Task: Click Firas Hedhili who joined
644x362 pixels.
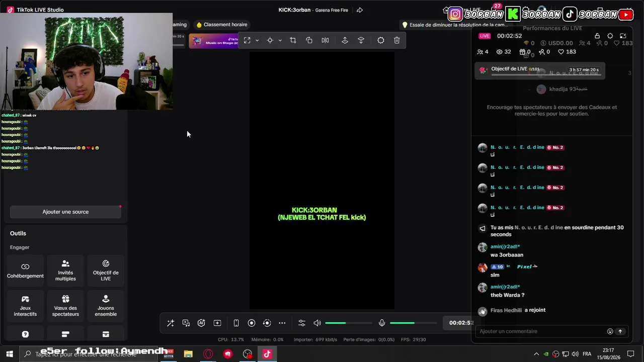Action: (x=506, y=310)
